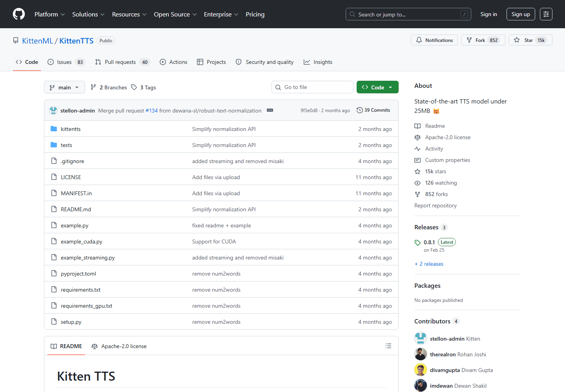Open the MANIFEST.in file
The image size is (565, 392).
pos(76,193)
